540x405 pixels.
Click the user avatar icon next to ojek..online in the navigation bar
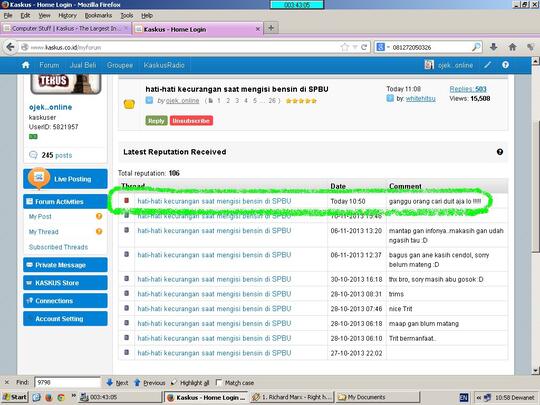[x=429, y=65]
